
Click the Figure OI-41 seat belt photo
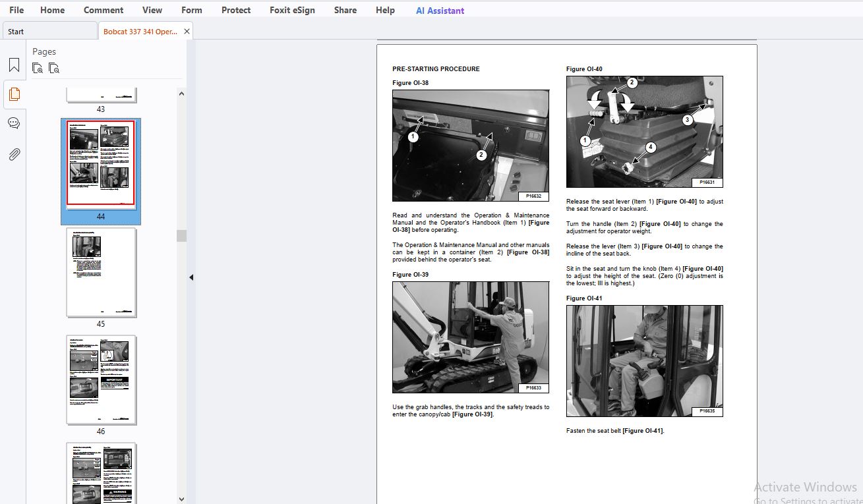645,360
